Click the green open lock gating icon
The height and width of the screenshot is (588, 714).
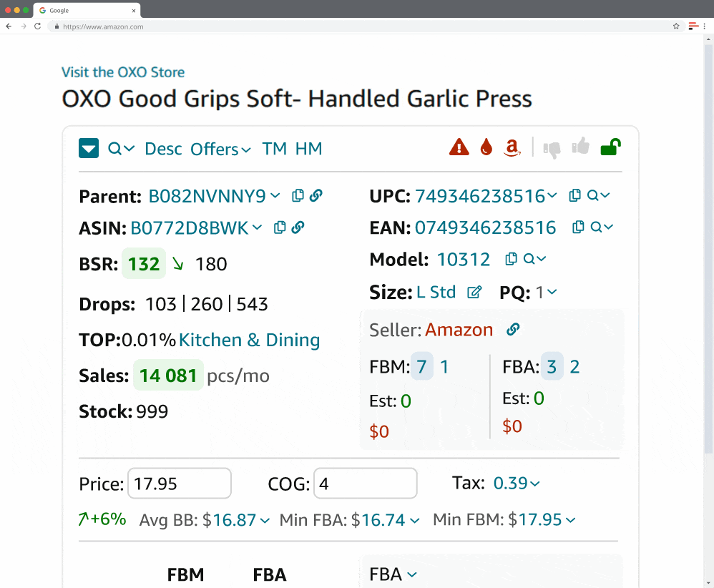click(610, 147)
